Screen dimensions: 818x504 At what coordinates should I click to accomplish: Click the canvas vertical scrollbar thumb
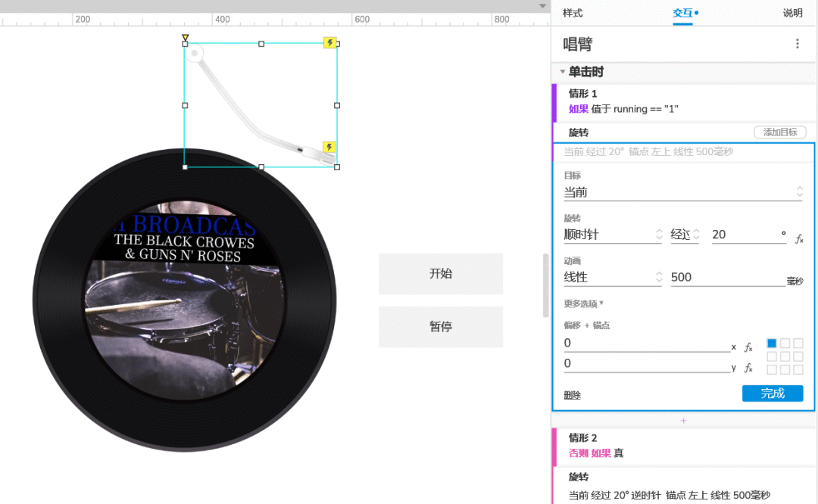pos(545,285)
